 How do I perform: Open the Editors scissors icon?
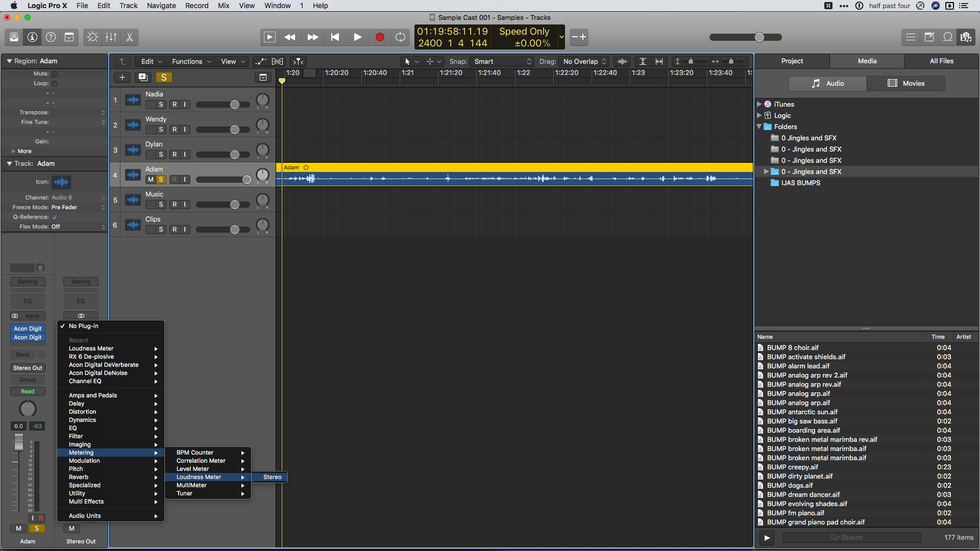pyautogui.click(x=130, y=37)
